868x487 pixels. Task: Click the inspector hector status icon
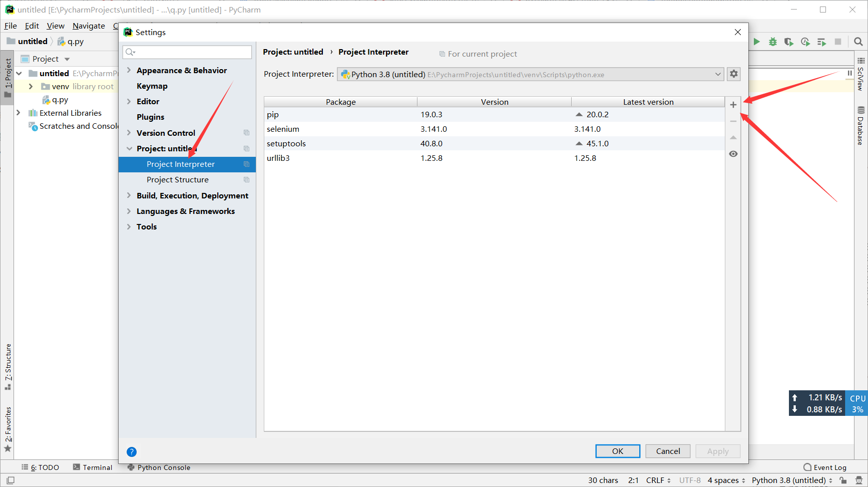859,480
